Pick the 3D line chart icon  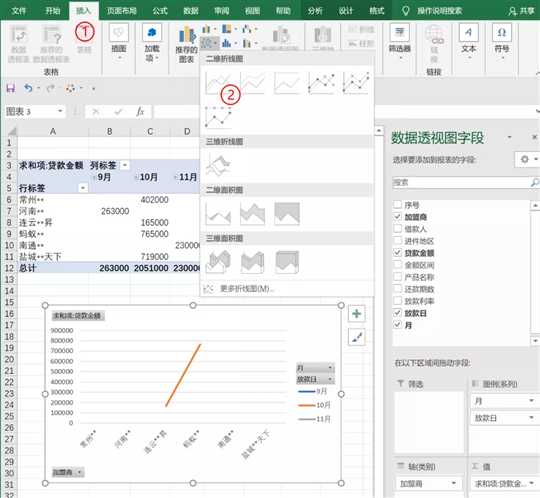pyautogui.click(x=218, y=165)
